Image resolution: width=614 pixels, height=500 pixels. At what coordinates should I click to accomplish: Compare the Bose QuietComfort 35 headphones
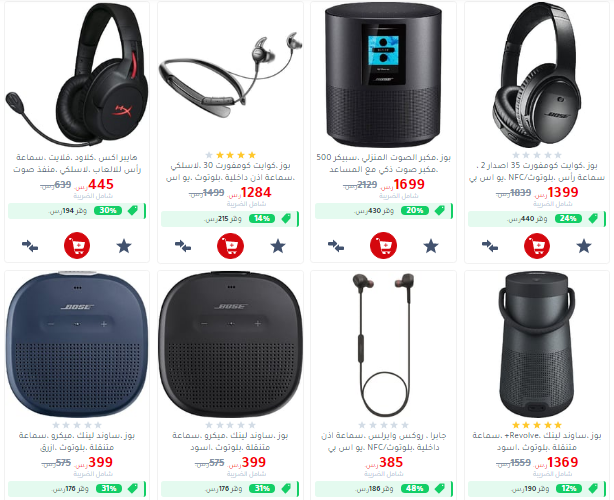[490, 246]
